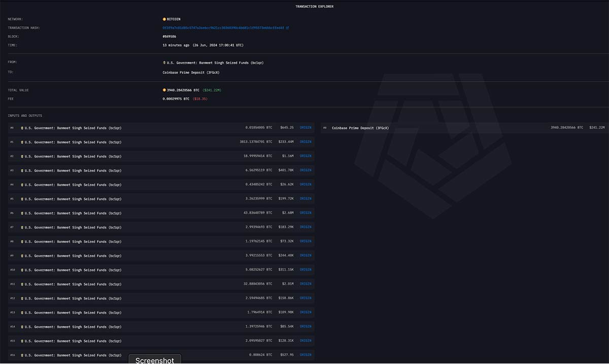Click the U.S. Government emblem in From field

[x=164, y=63]
